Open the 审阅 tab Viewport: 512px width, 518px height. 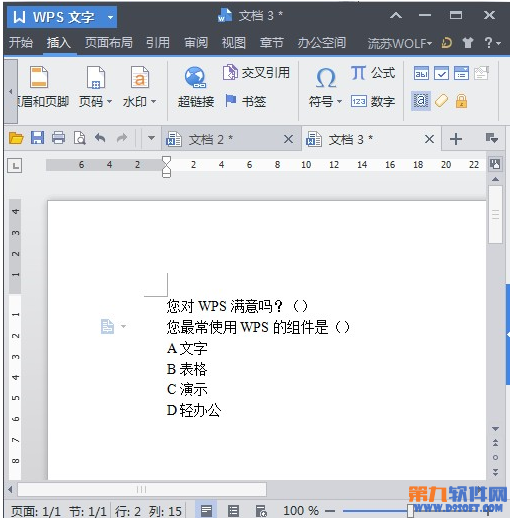tap(196, 43)
